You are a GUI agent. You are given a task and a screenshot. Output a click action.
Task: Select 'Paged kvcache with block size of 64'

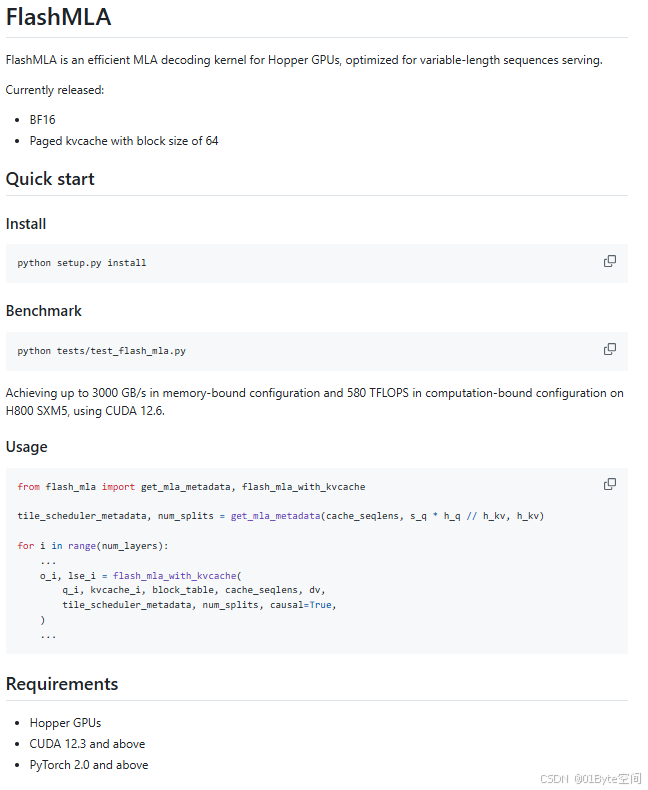pos(124,141)
